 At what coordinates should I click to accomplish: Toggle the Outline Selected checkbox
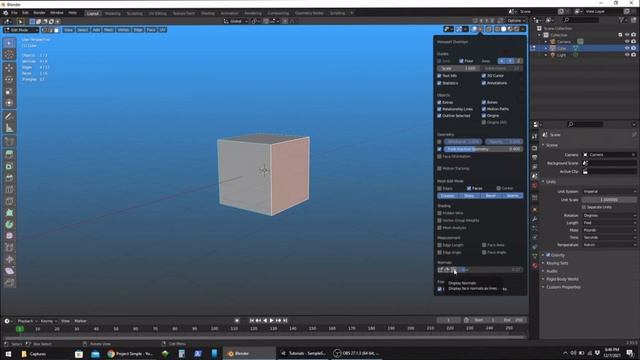click(x=440, y=116)
